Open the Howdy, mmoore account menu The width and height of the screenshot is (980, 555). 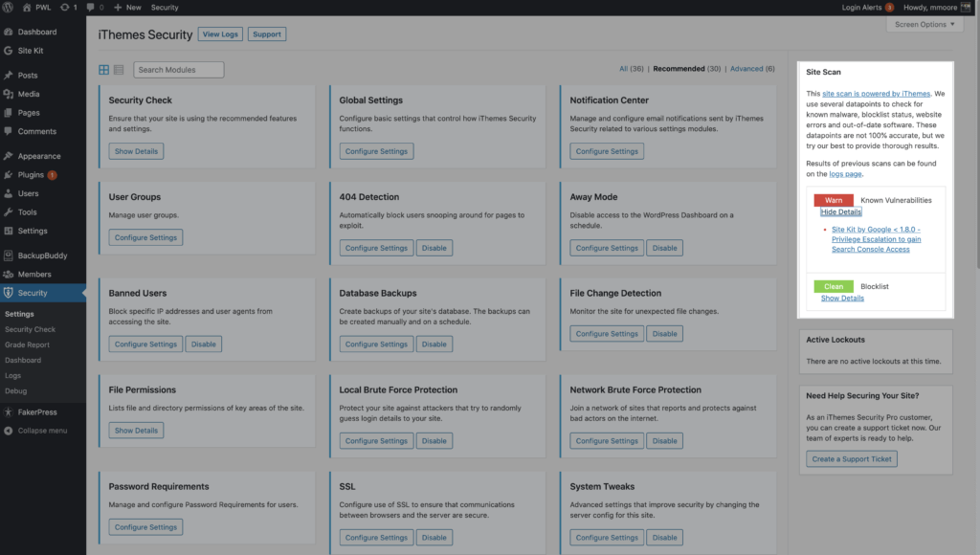[x=936, y=8]
